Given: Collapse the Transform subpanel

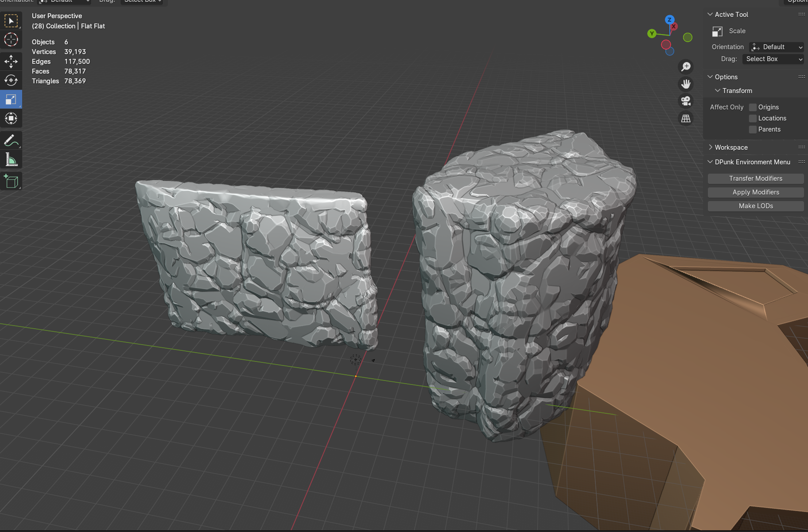Looking at the screenshot, I should [x=718, y=91].
